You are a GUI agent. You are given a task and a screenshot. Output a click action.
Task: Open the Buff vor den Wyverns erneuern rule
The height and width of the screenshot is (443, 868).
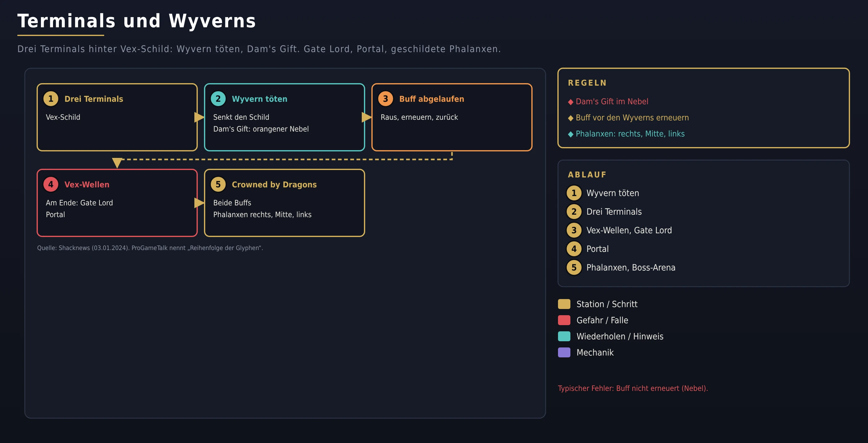[x=632, y=118]
